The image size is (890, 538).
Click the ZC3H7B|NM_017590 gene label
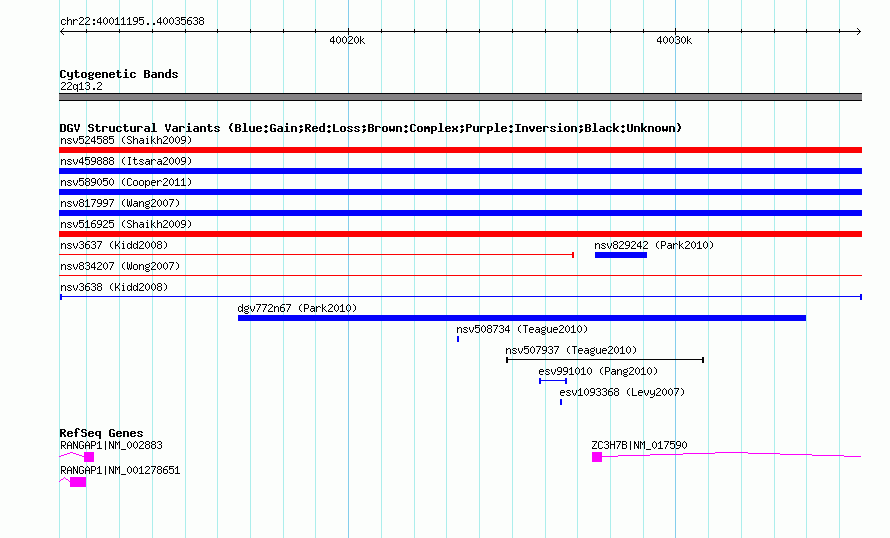tap(639, 445)
